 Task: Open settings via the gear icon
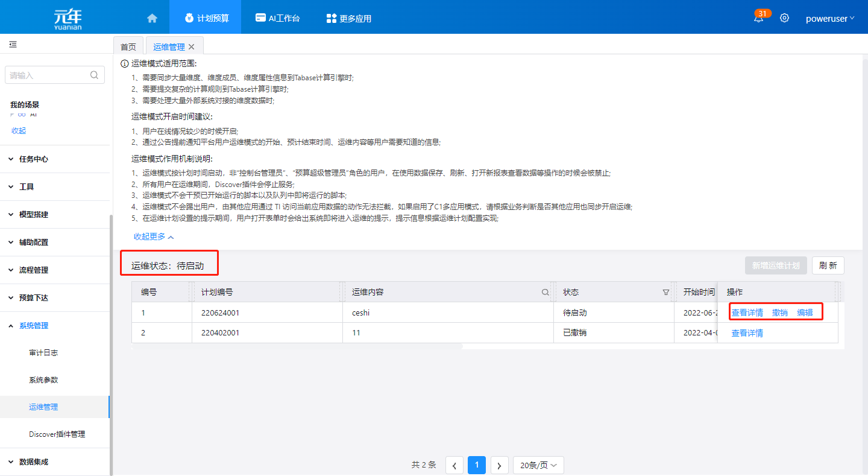pyautogui.click(x=784, y=18)
